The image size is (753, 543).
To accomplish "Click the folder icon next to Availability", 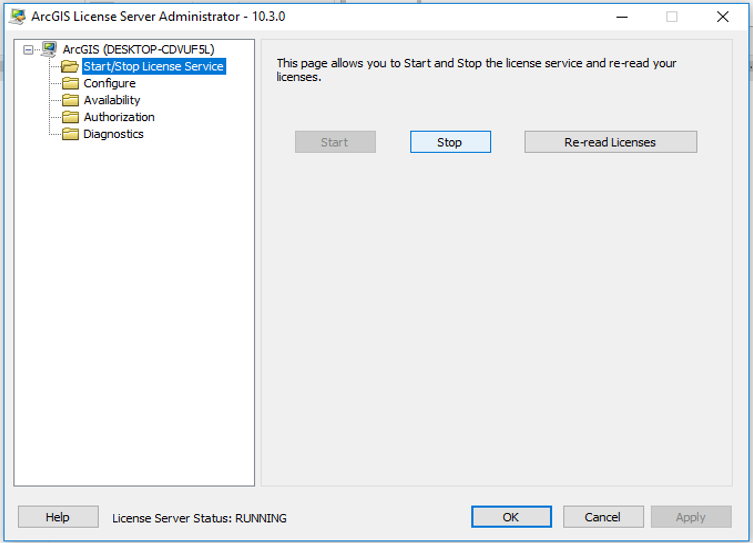I will (x=70, y=100).
